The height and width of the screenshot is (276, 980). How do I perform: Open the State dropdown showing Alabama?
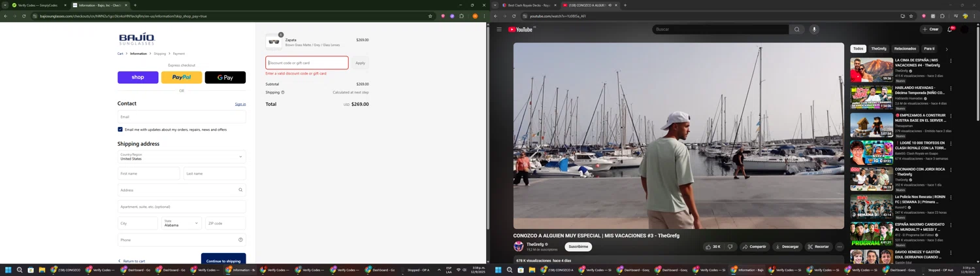[181, 223]
